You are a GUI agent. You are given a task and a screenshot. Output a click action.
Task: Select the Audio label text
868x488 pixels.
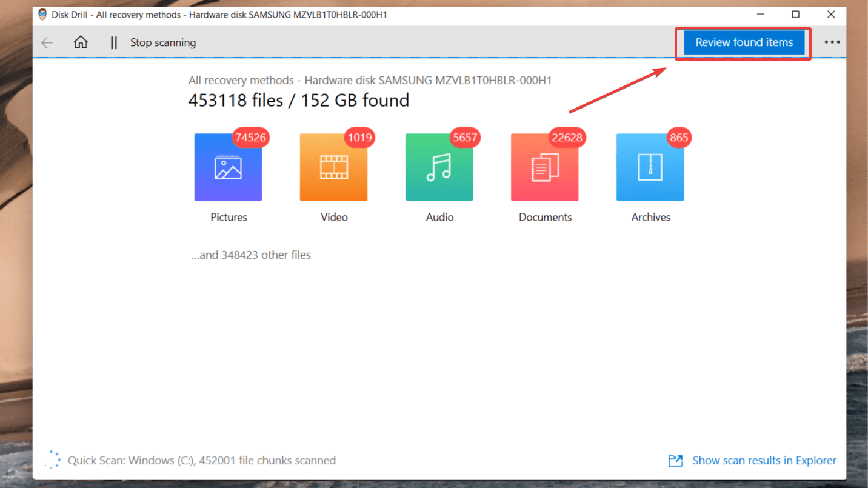click(x=439, y=217)
